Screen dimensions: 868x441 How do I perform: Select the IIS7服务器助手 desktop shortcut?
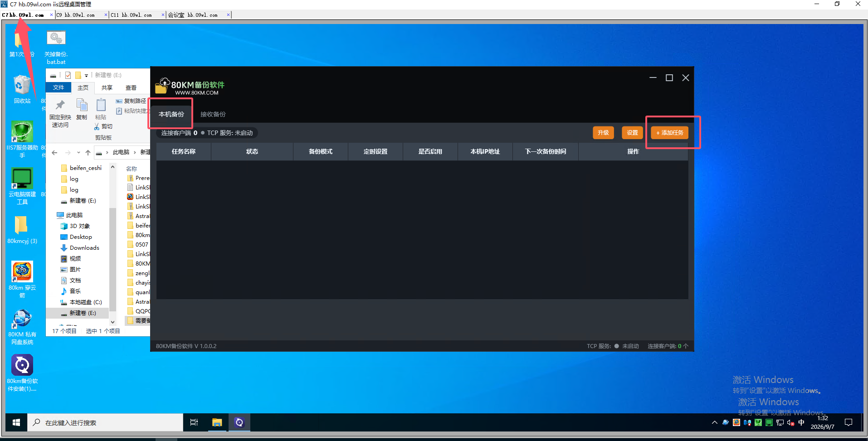(22, 140)
